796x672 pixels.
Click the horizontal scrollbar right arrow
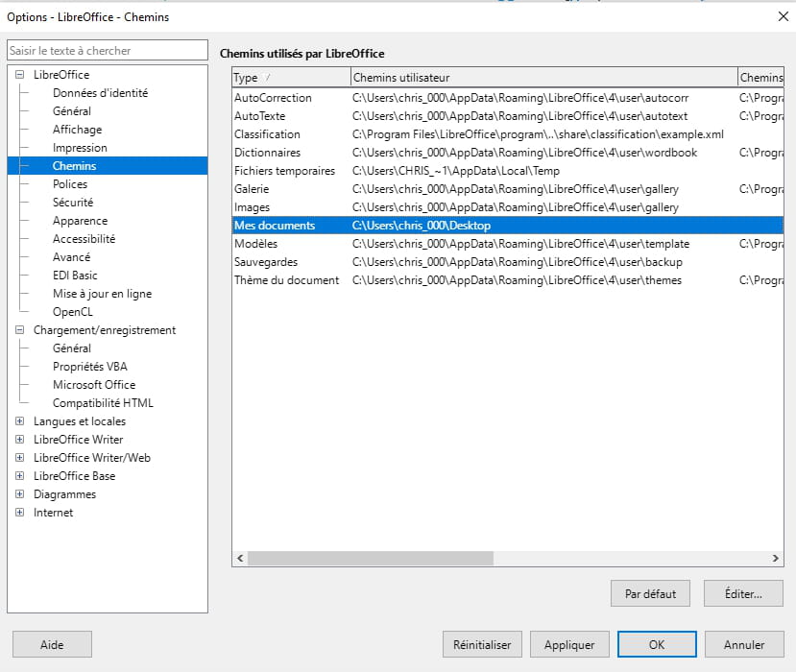pos(776,558)
